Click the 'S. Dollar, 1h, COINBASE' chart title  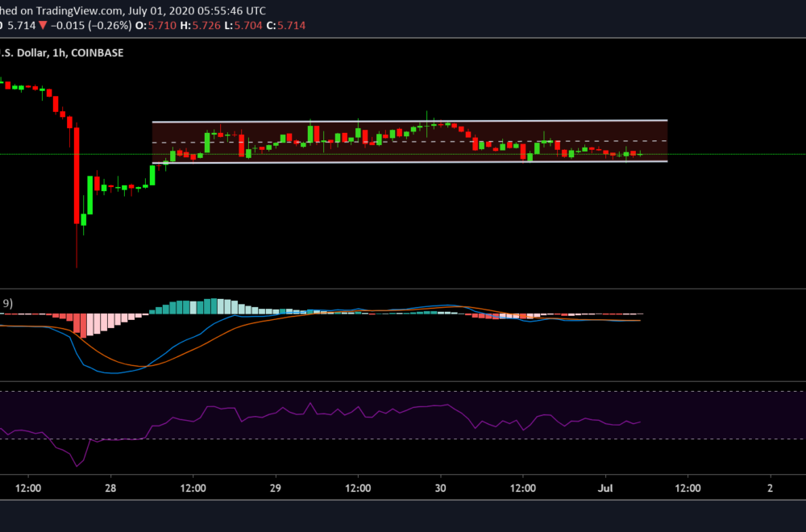(x=62, y=53)
